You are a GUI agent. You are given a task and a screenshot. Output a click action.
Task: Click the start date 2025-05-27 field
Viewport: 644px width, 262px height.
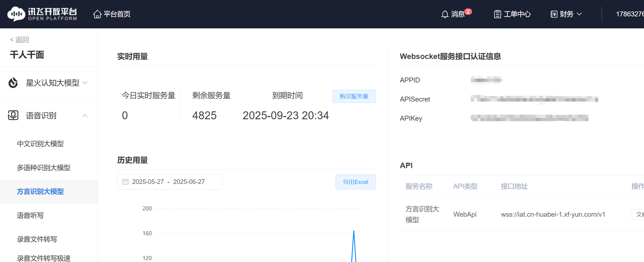[x=148, y=182]
